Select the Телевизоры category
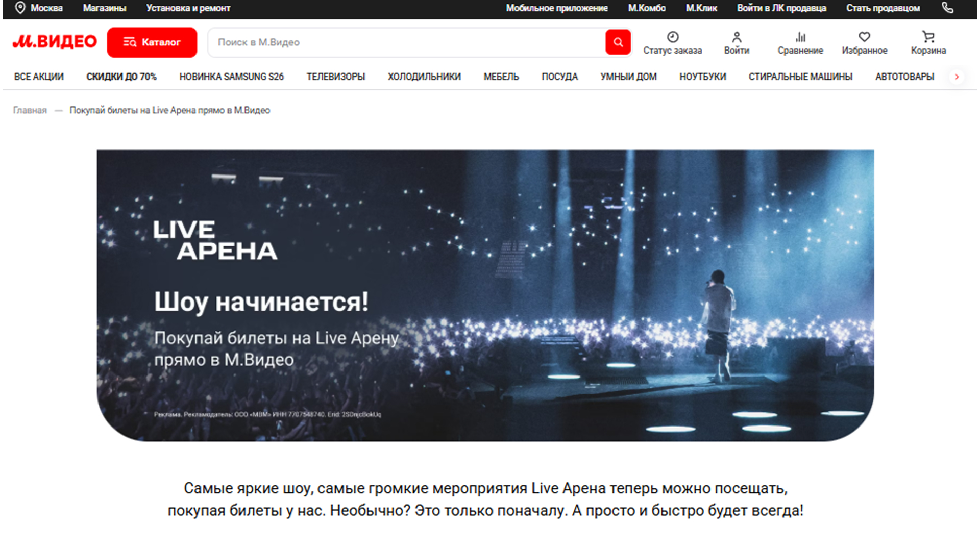 (335, 77)
